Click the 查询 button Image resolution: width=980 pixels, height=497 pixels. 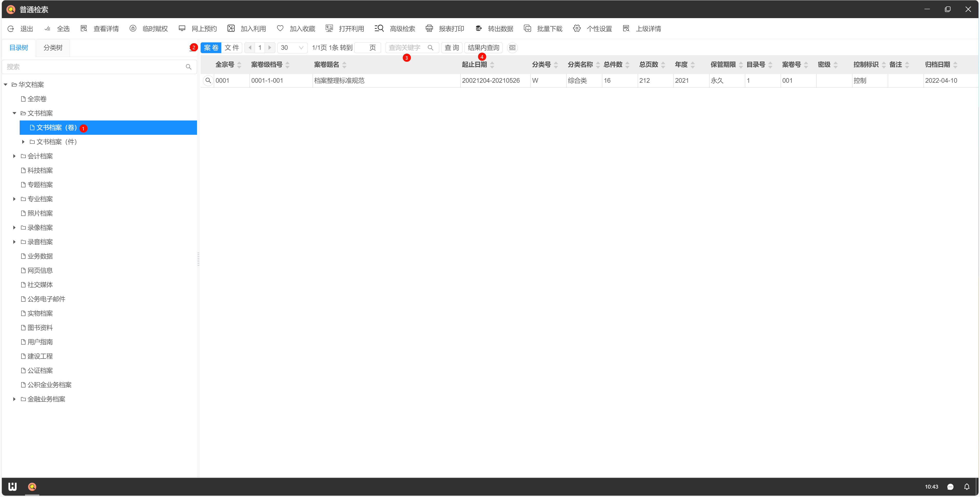(x=451, y=47)
